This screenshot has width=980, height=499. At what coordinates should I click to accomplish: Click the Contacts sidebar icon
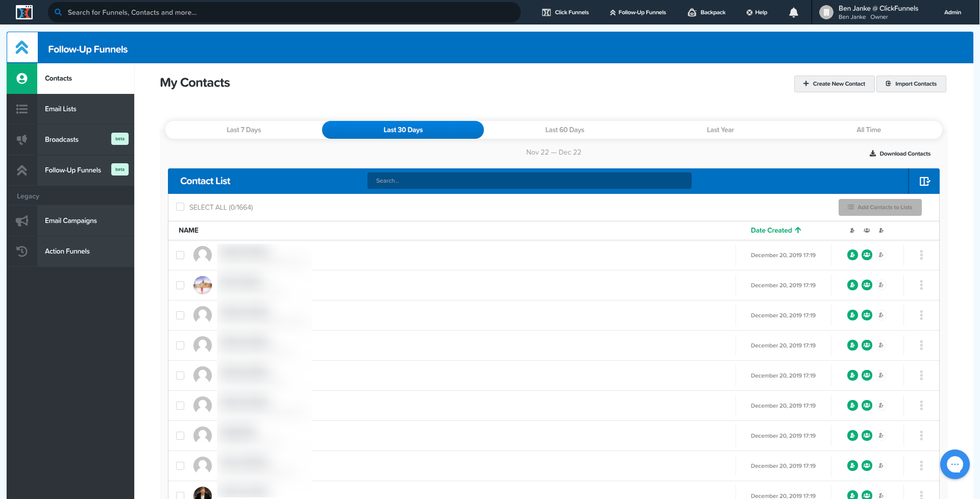22,79
